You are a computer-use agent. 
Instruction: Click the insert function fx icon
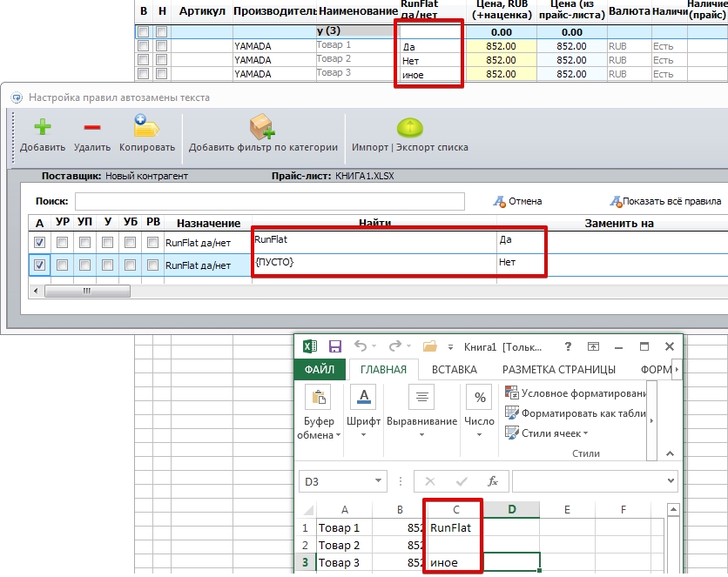coord(493,481)
